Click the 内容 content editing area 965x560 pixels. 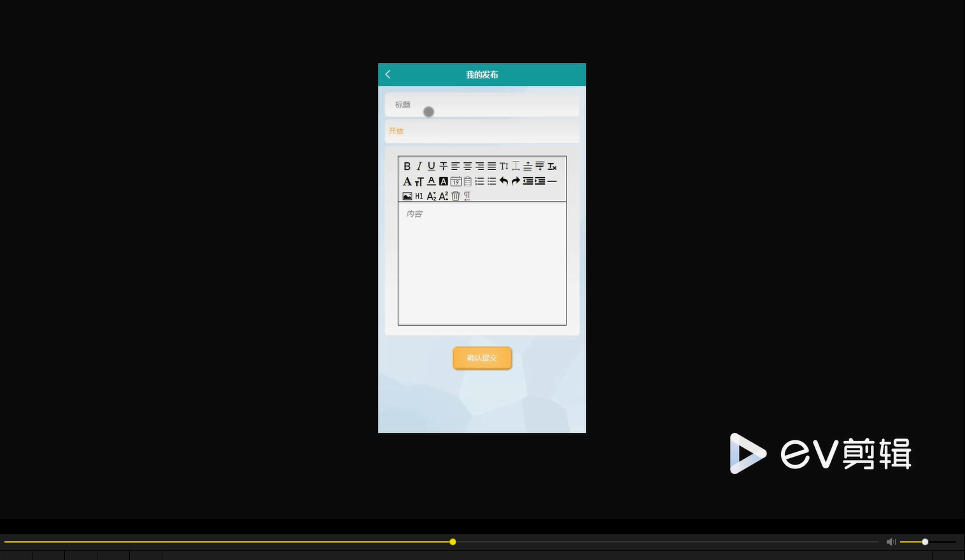[x=482, y=263]
